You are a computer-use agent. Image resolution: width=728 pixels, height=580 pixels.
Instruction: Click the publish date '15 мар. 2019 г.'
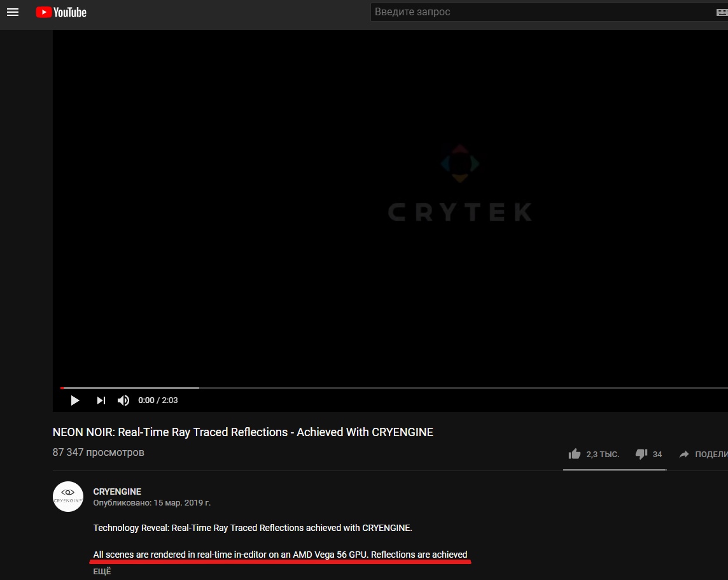coord(182,503)
